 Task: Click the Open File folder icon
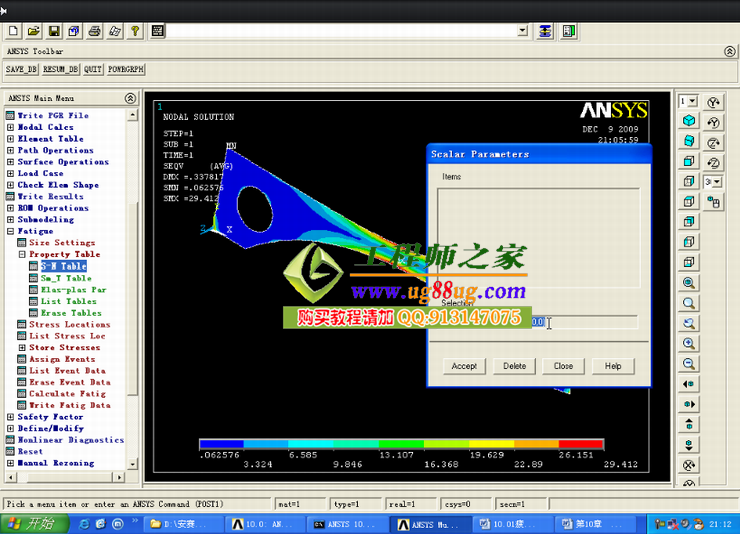[34, 31]
